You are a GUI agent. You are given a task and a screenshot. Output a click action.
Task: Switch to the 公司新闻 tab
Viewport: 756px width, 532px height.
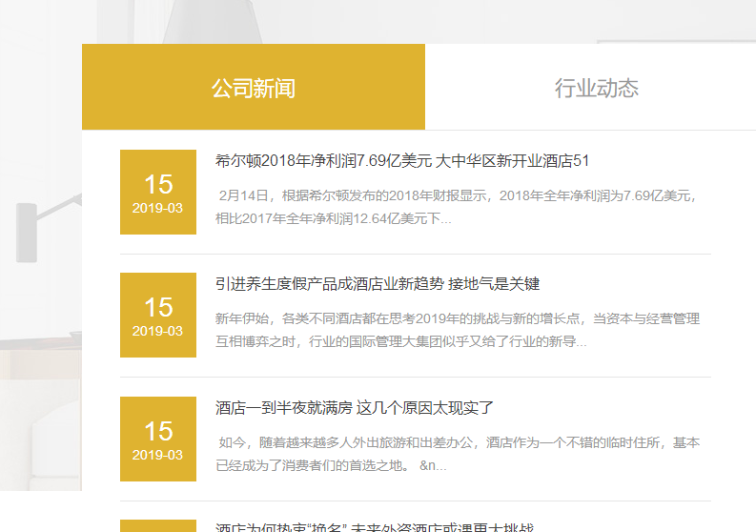pyautogui.click(x=254, y=87)
